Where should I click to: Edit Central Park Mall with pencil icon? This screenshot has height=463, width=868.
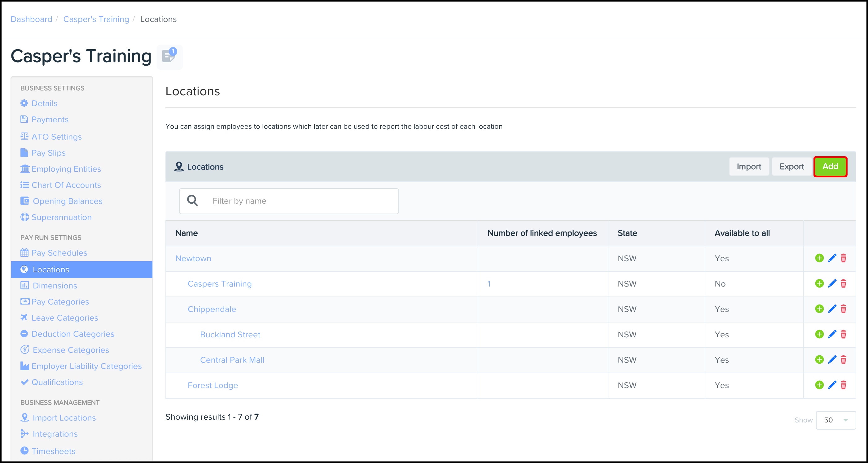click(x=832, y=360)
